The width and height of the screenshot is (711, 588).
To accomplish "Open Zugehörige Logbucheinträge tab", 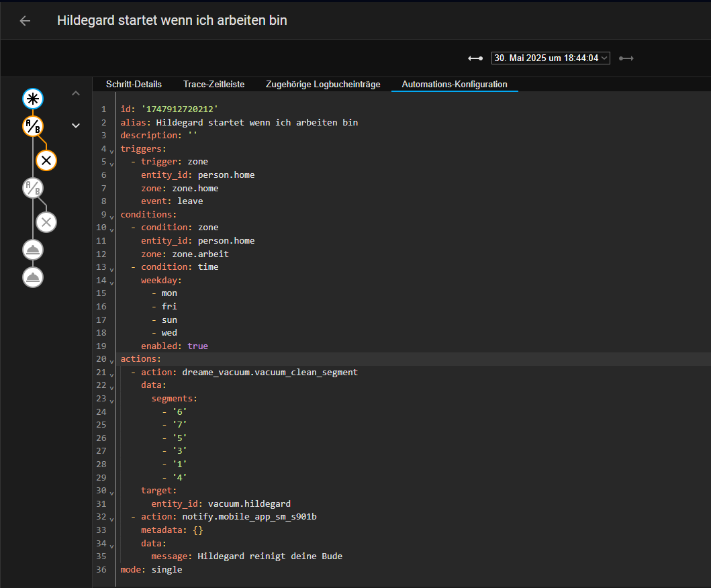I will pos(323,85).
